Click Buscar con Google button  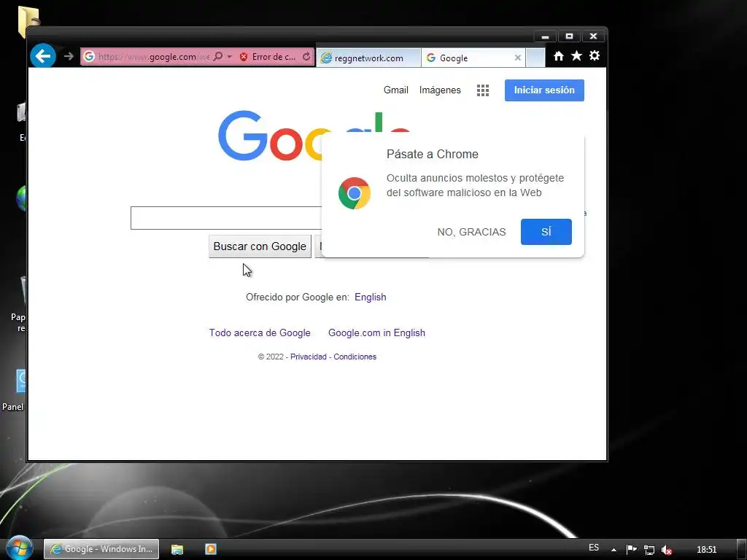pyautogui.click(x=260, y=246)
